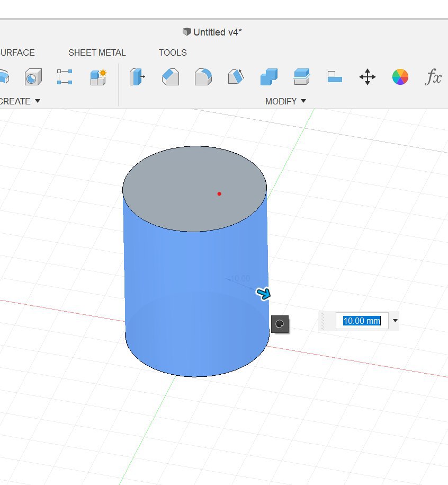Viewport: 448px width, 485px height.
Task: Switch to the SURFACE tab
Action: [x=17, y=52]
